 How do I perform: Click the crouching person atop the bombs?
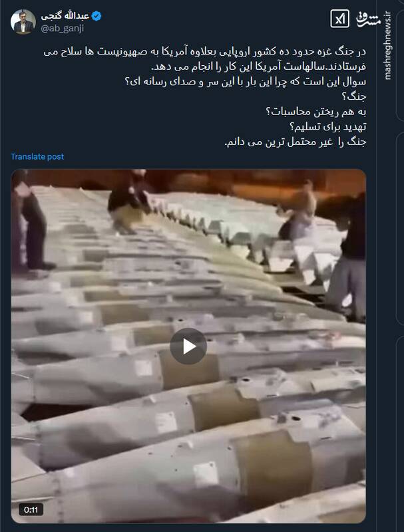pos(130,202)
